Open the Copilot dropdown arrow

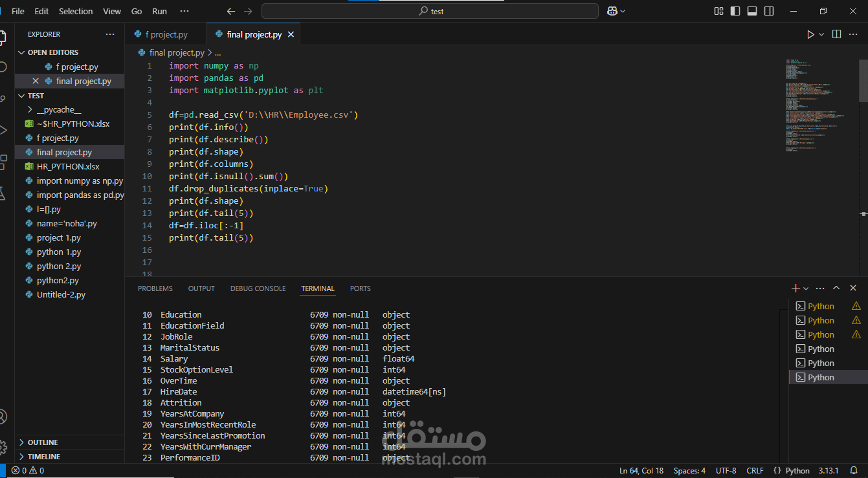pyautogui.click(x=623, y=12)
